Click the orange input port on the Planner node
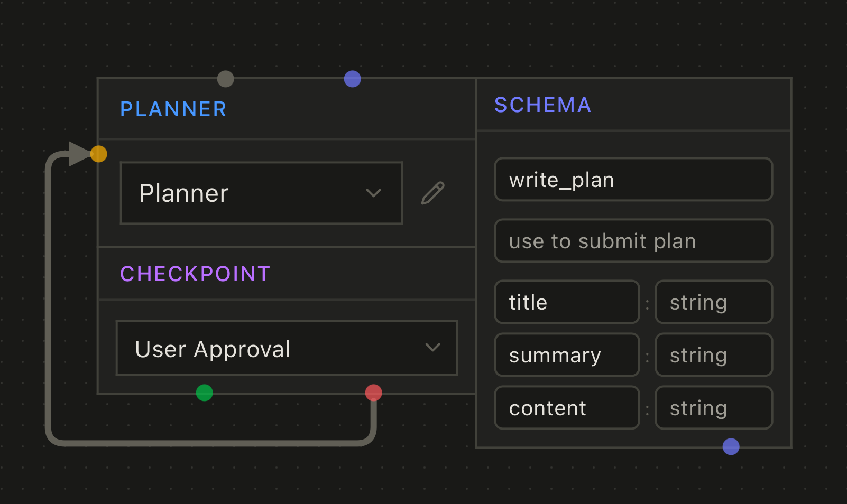Screen dimensions: 847x504 tap(99, 154)
